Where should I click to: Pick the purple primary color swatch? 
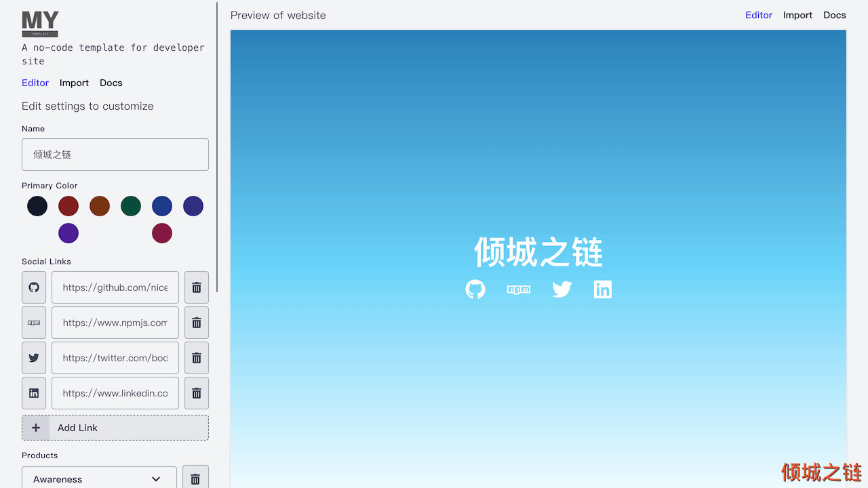[x=68, y=233]
